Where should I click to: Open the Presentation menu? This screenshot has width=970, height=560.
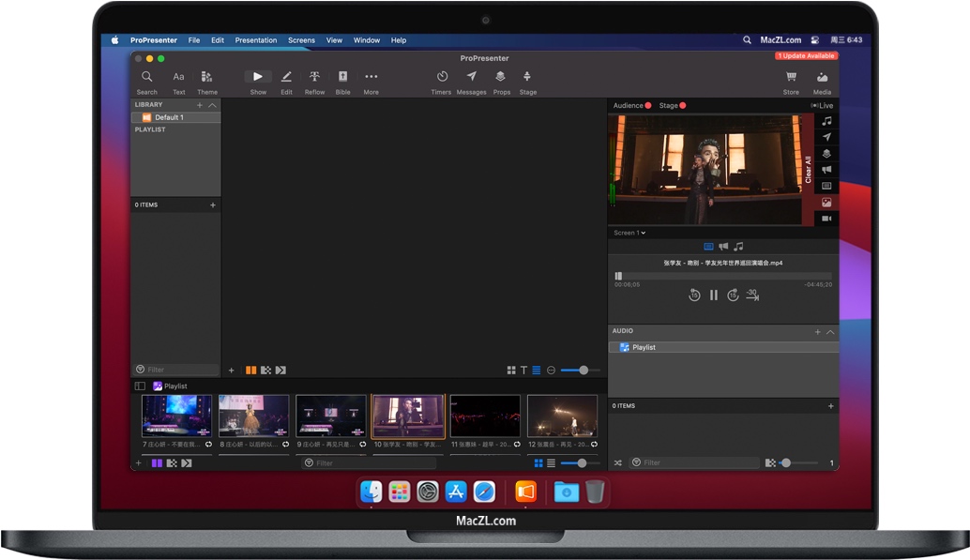[x=255, y=40]
